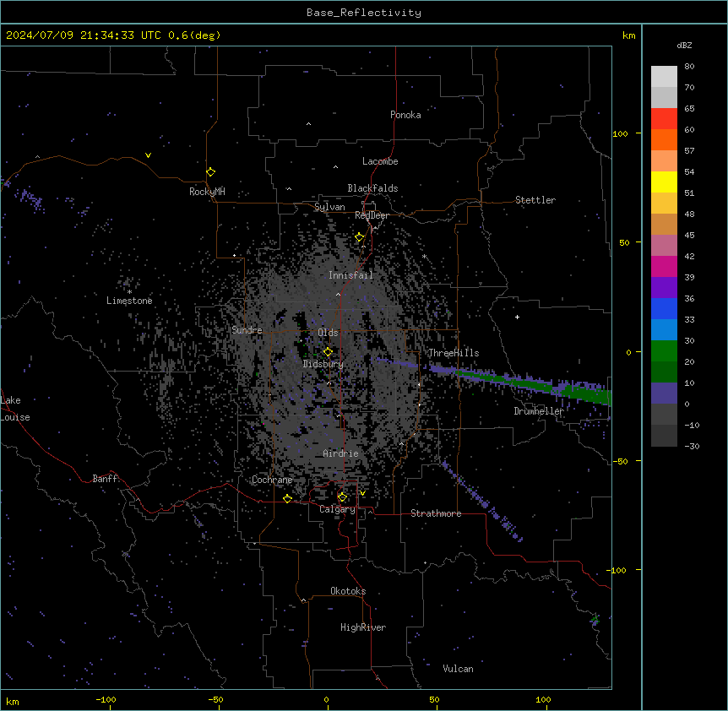This screenshot has width=728, height=711.
Task: Click the Sundre label
Action: coord(247,330)
